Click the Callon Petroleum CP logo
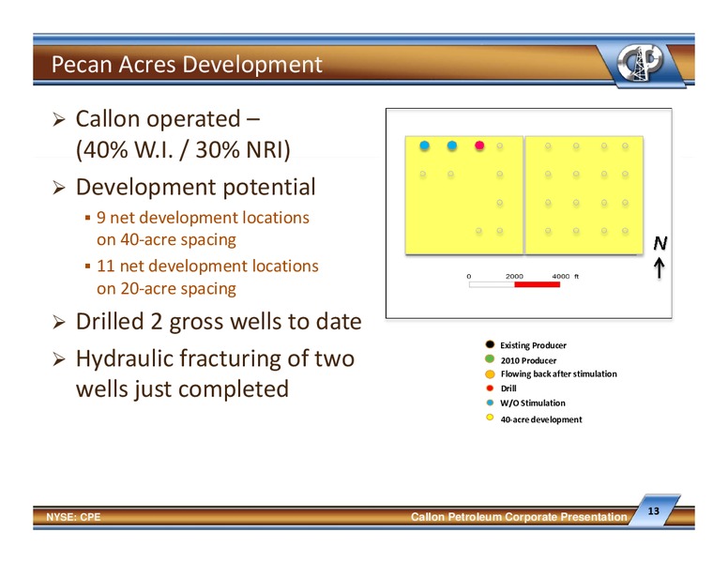The height and width of the screenshot is (563, 728). point(641,62)
